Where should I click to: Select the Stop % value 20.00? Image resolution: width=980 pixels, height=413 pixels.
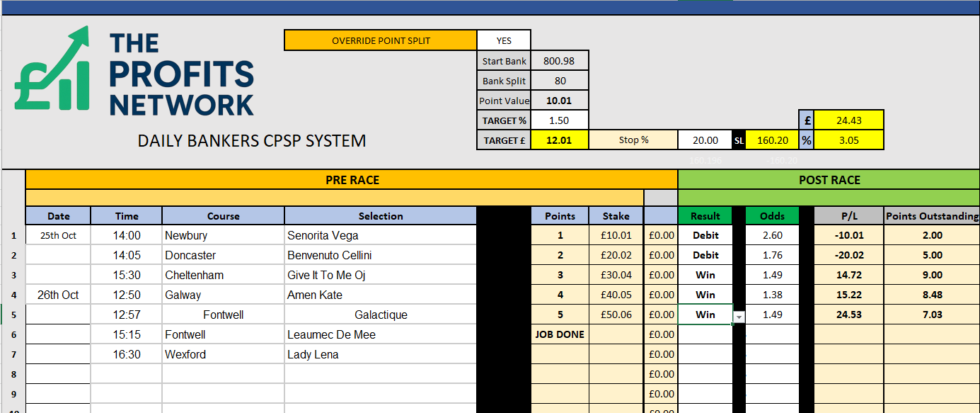click(705, 140)
